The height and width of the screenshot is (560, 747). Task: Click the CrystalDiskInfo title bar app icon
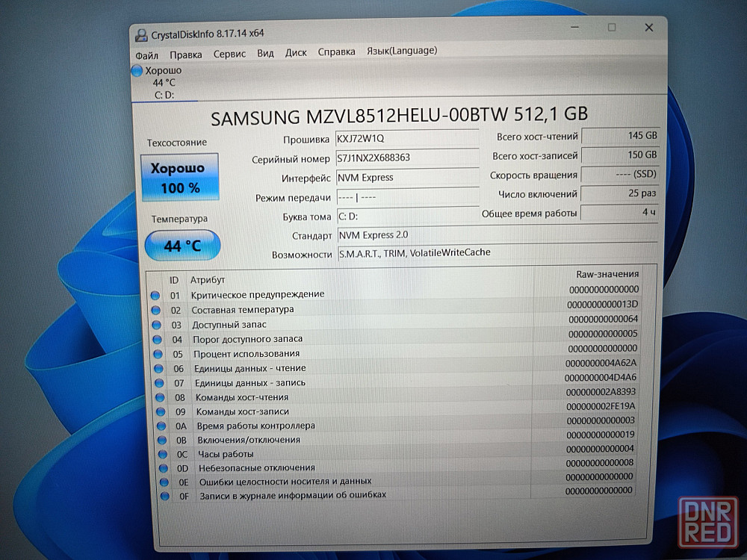click(141, 35)
